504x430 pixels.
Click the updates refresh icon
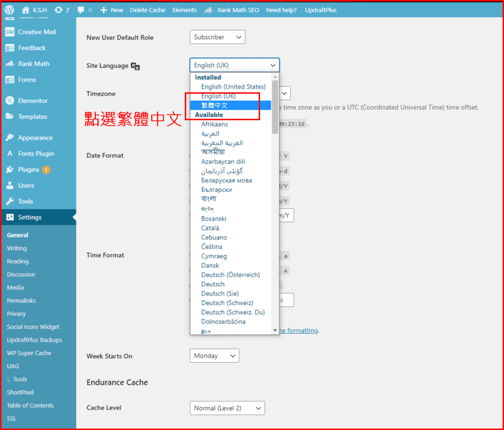pos(59,10)
